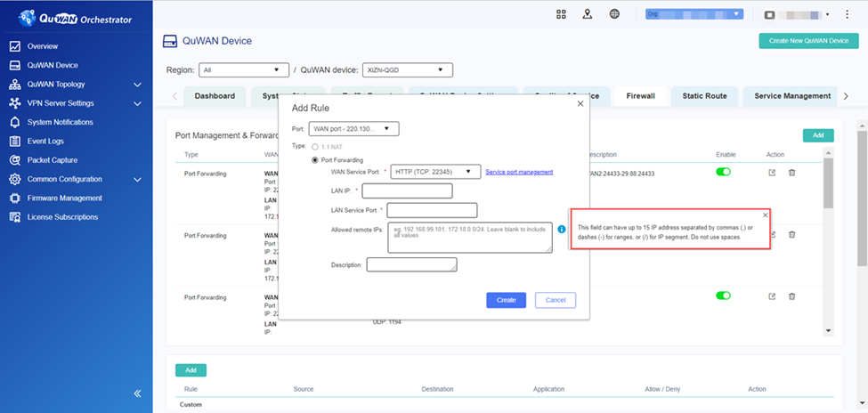
Task: Open the QuWAN Topology icon in the sidebar
Action: tap(15, 85)
